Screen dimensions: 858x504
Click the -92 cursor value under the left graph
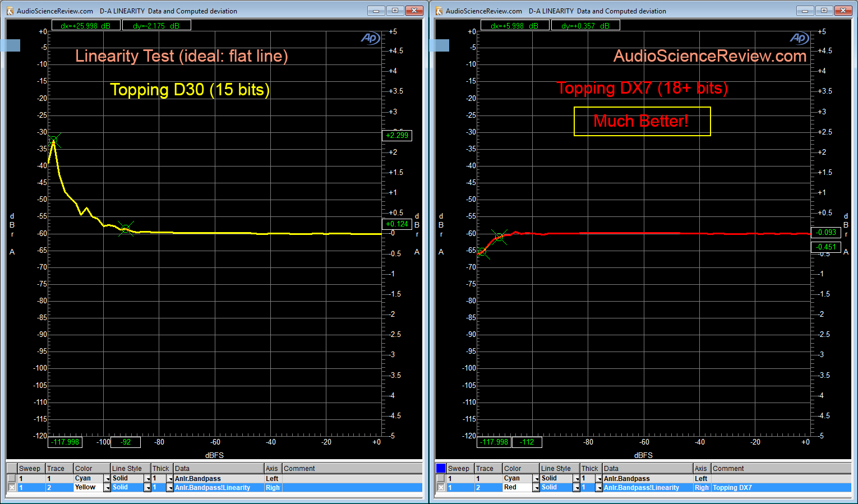[x=126, y=442]
